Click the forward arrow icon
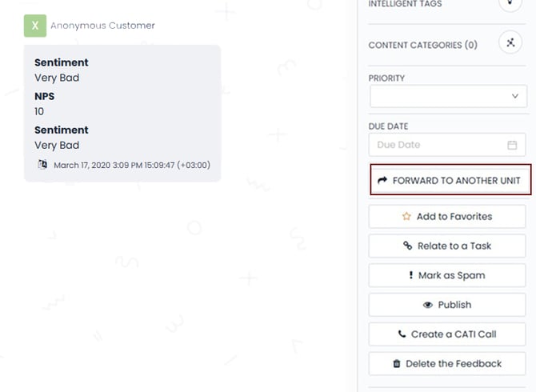 [382, 180]
